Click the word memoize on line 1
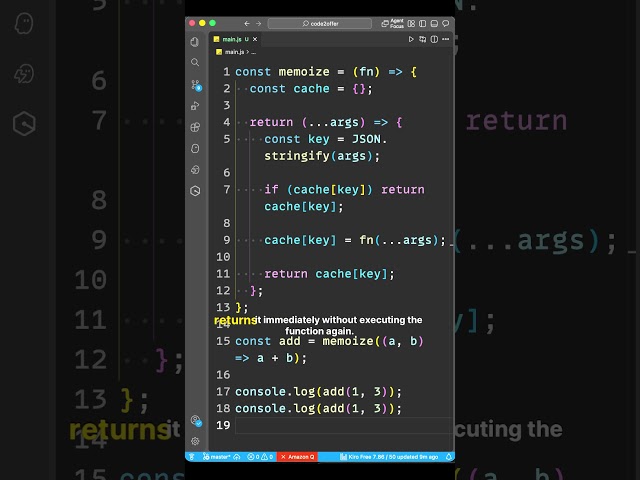640x480 pixels. pos(304,72)
